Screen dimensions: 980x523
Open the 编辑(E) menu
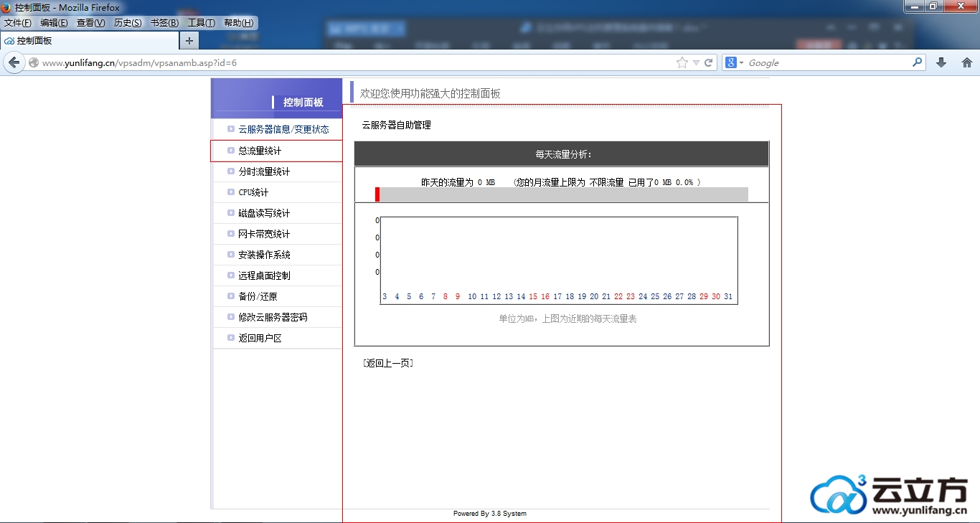point(54,23)
